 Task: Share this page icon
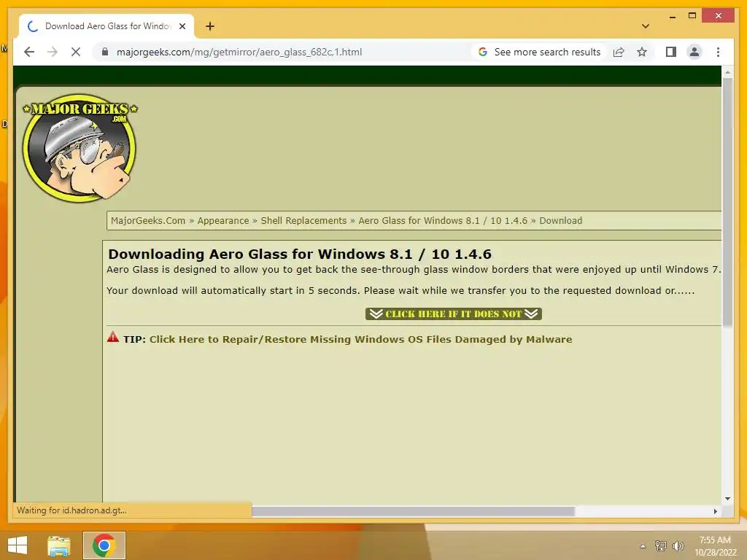coord(619,52)
